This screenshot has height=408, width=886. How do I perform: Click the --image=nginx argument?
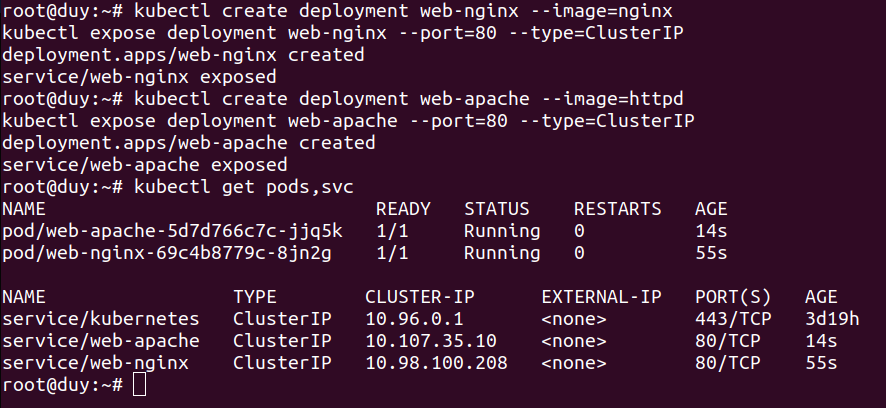click(601, 11)
